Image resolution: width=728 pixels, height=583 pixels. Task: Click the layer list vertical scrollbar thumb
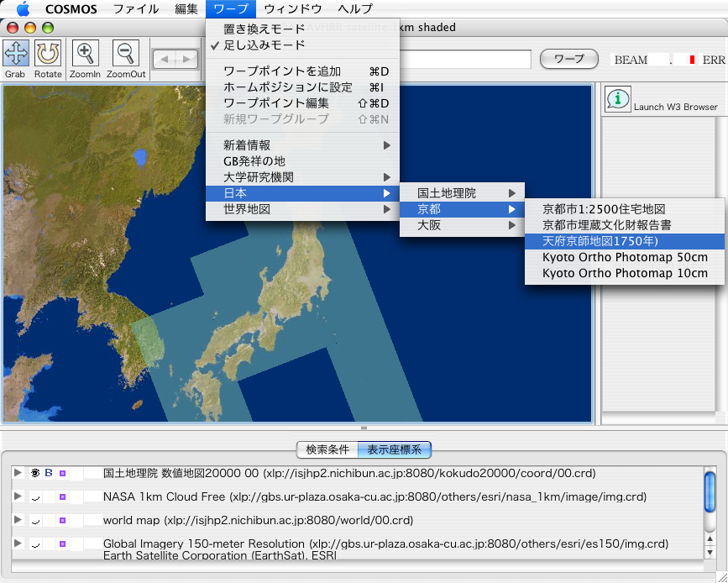[x=710, y=491]
